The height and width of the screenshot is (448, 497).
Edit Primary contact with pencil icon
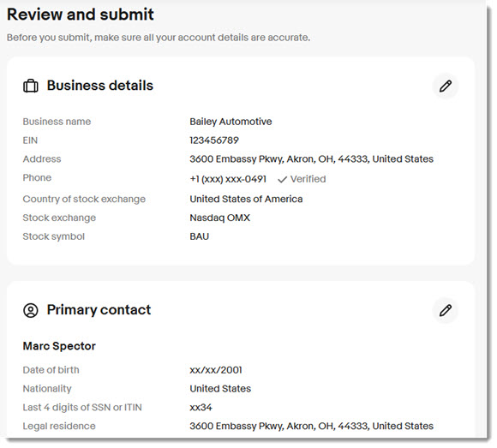tap(446, 310)
